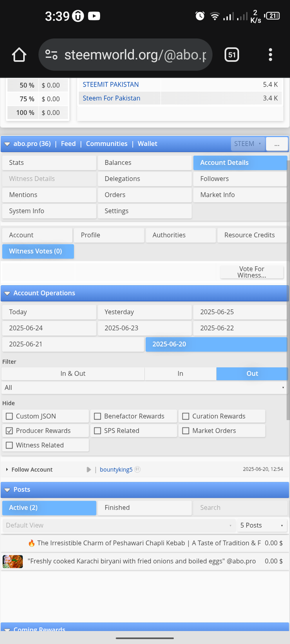Open the Steem For Pakistan community link

coord(111,98)
